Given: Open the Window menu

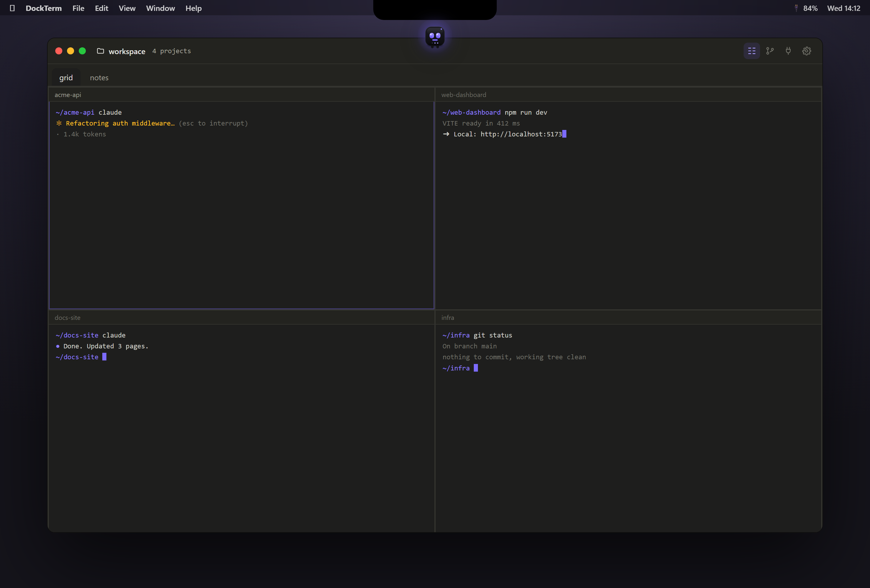Looking at the screenshot, I should pos(160,8).
